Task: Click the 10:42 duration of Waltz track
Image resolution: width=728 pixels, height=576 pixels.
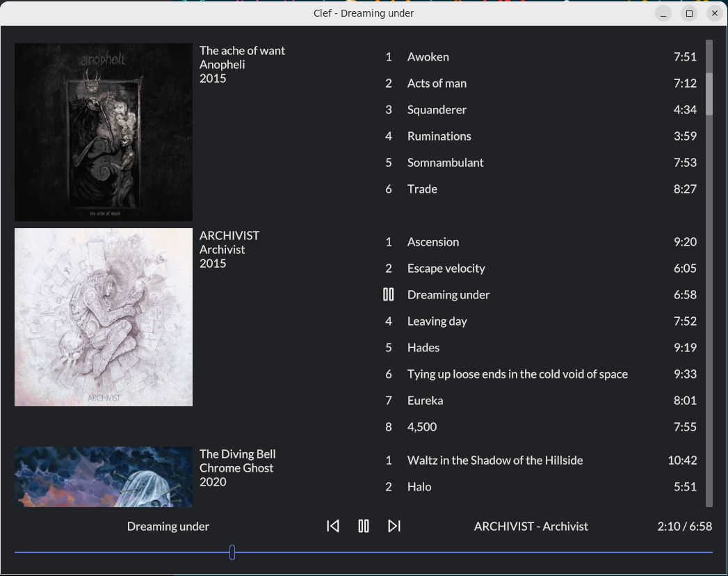Action: (682, 461)
